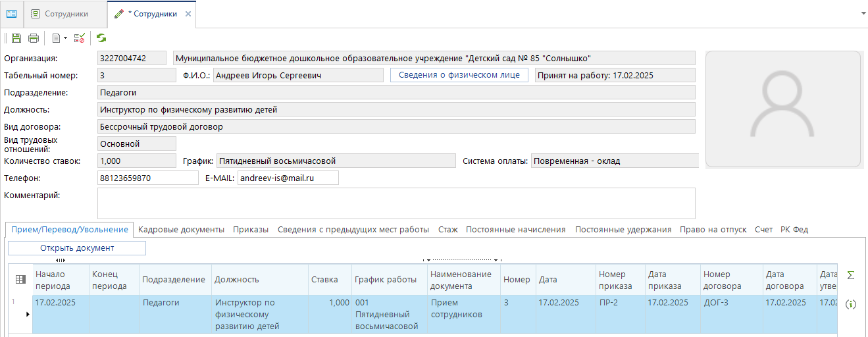Viewport: 868px width, 337px height.
Task: Open the Постоянные начисления tab
Action: [x=515, y=230]
